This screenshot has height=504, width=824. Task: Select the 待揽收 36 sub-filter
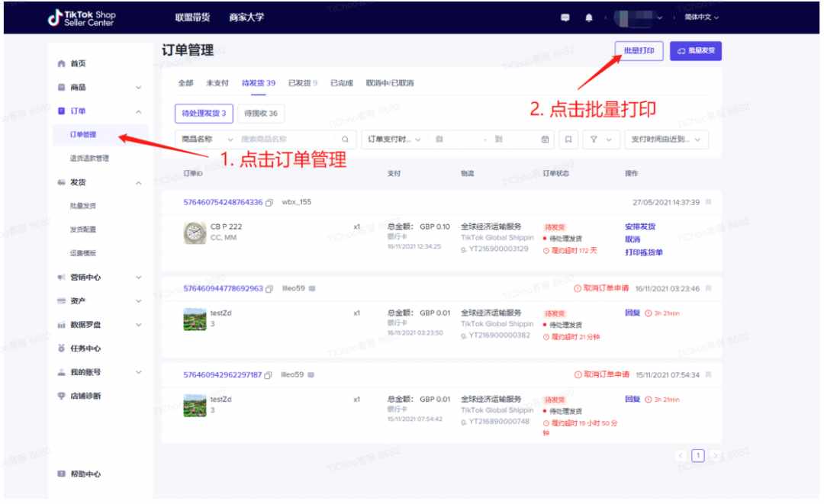point(261,114)
